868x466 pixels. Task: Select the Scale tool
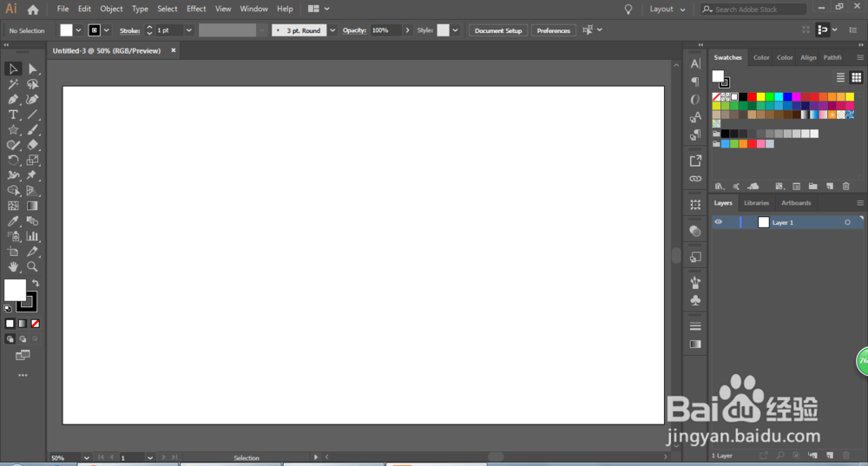pyautogui.click(x=33, y=160)
